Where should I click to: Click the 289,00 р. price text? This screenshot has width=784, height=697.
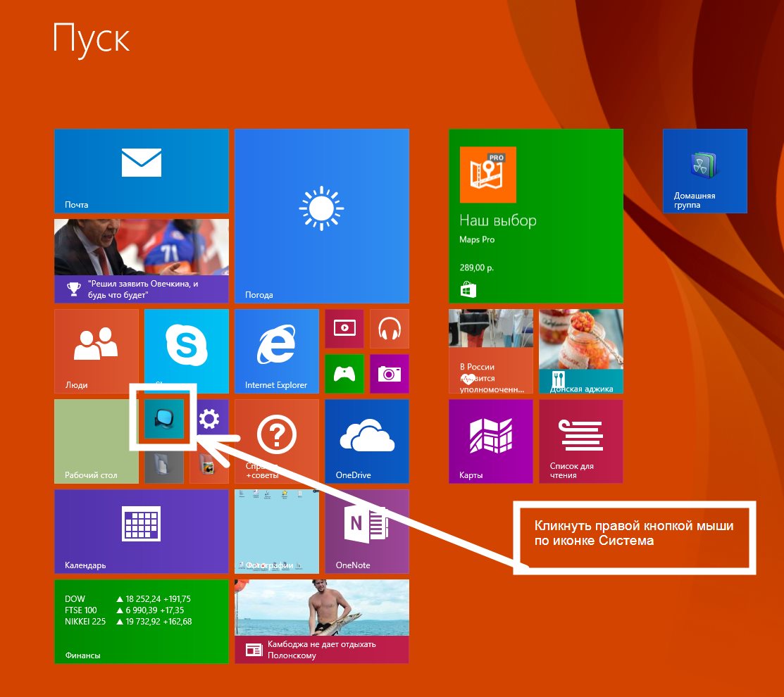[476, 268]
